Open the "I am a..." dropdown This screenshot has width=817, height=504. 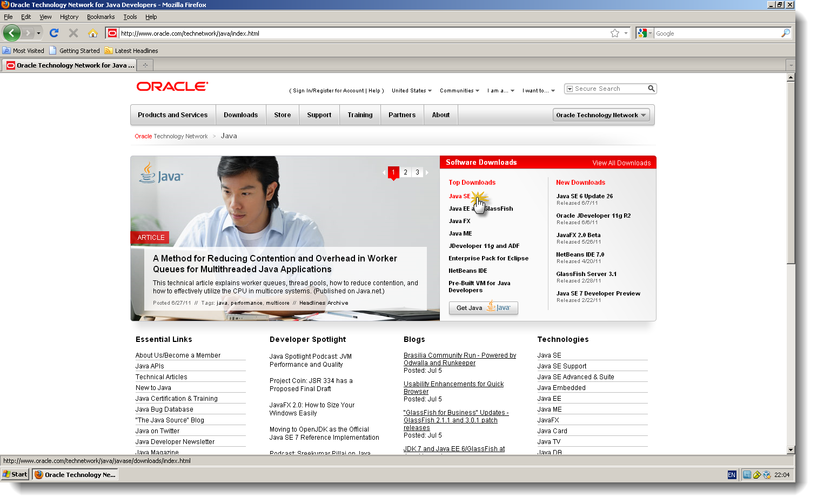500,90
